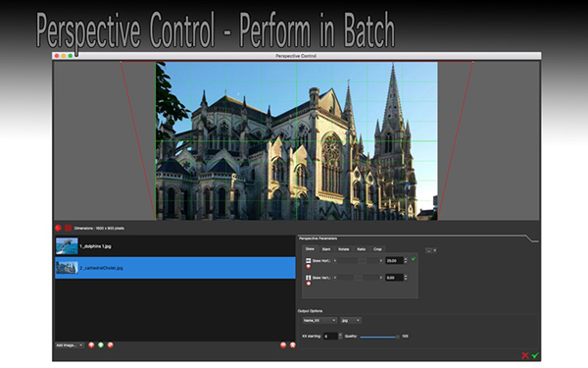
Task: Close the Perspective Control window with the red button
Action: [x=57, y=56]
